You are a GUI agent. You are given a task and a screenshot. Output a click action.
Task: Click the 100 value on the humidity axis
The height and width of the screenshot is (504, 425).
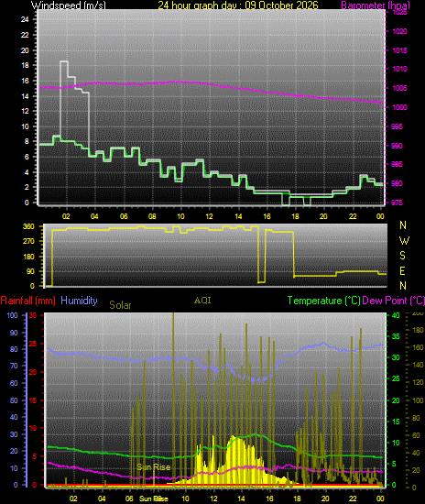click(x=12, y=315)
